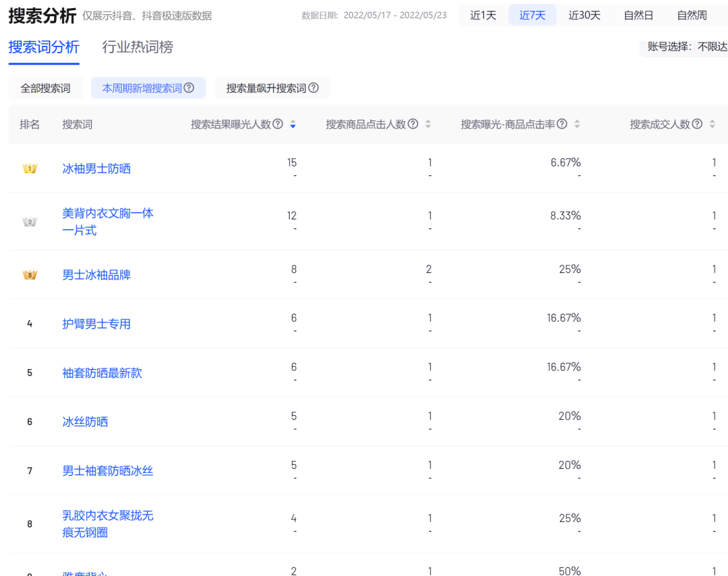
Task: Click the question mark on 搜索商品点击人数 header
Action: (x=413, y=124)
